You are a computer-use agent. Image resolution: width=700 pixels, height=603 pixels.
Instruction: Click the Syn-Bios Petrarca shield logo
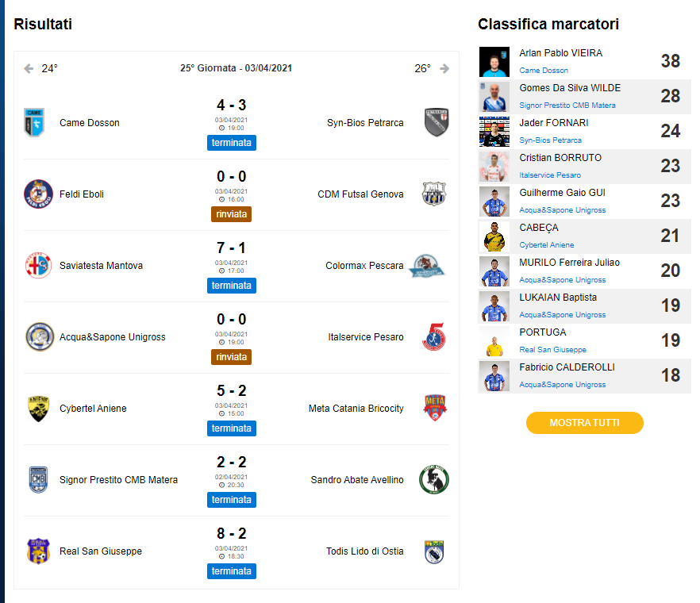(437, 122)
